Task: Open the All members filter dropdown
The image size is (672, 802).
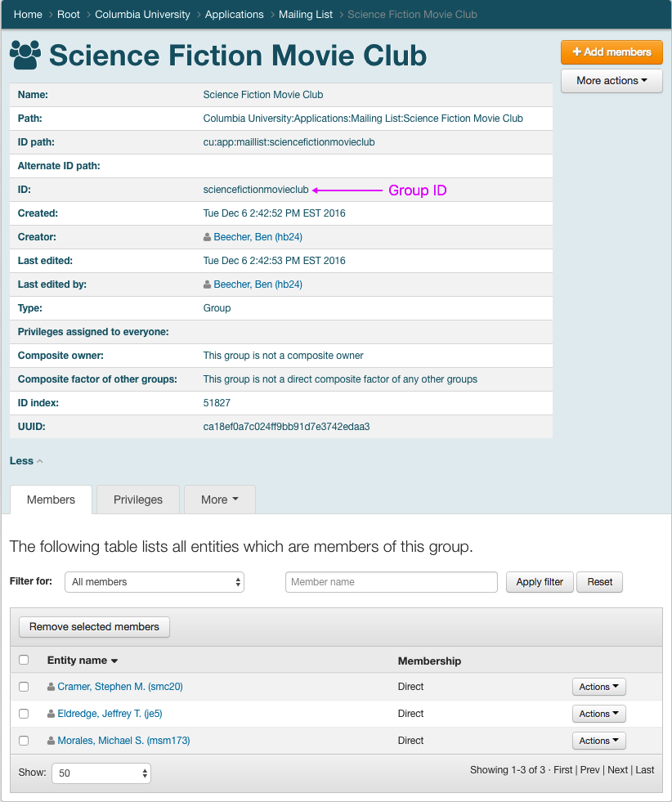Action: click(x=155, y=582)
